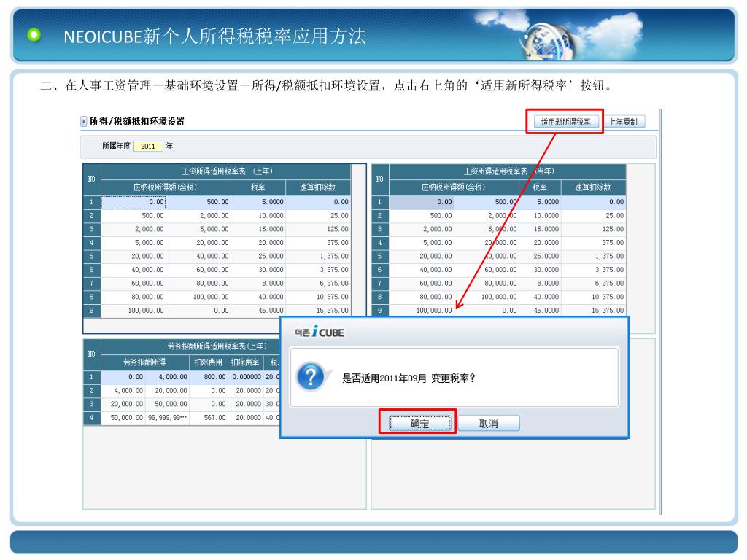Screen dimensions: 747x560
Task: Select 45.0000 rate in 当年 table row 9
Action: (x=540, y=311)
